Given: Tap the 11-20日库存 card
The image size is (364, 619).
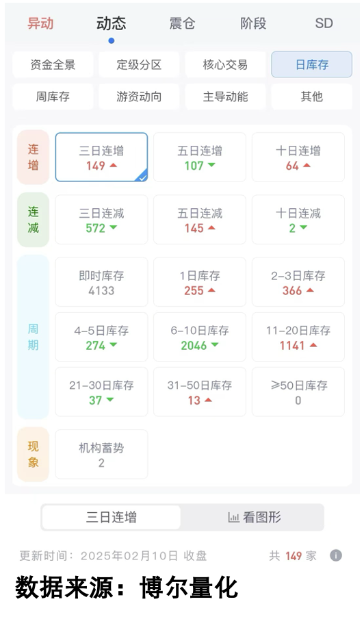Looking at the screenshot, I should (x=298, y=337).
